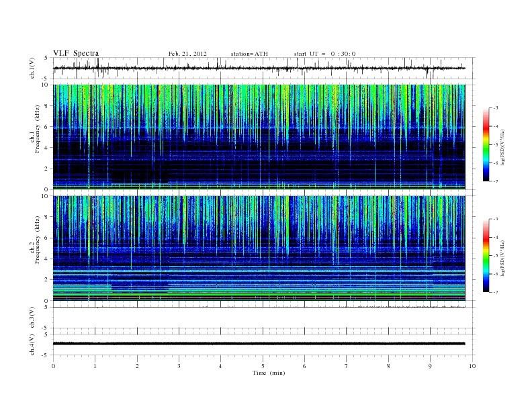Click the lower PSD color scale bar
This screenshot has width=532, height=411.
click(486, 256)
